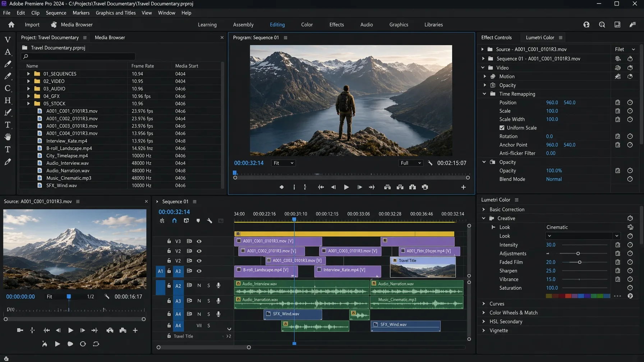
Task: Open the search magnifier icon at top right
Action: 602,24
